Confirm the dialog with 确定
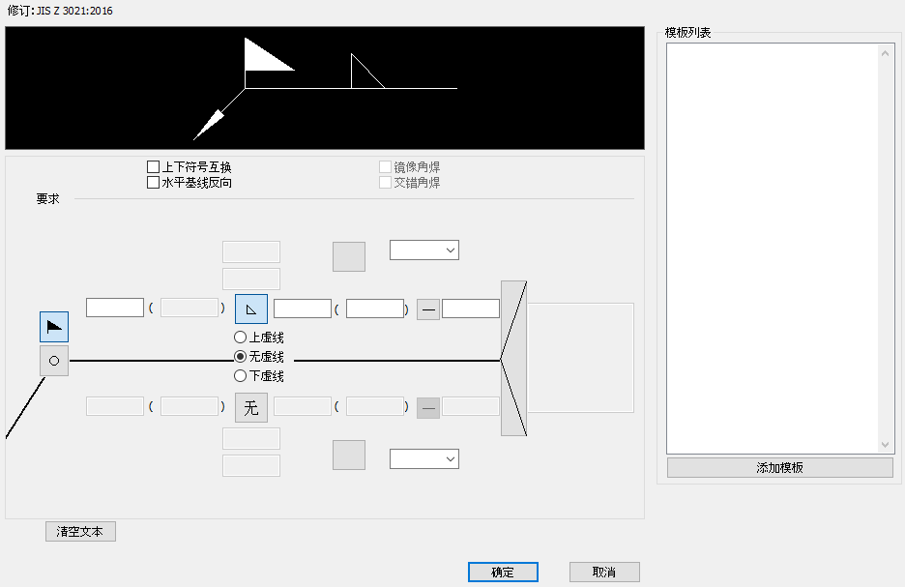The image size is (905, 588). [x=503, y=571]
